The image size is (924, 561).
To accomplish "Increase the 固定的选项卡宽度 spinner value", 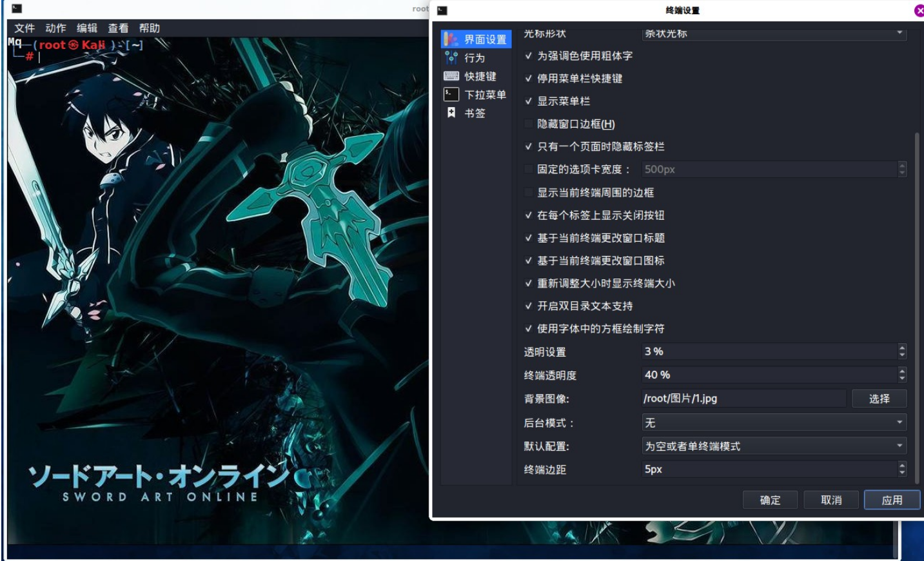I will (902, 166).
